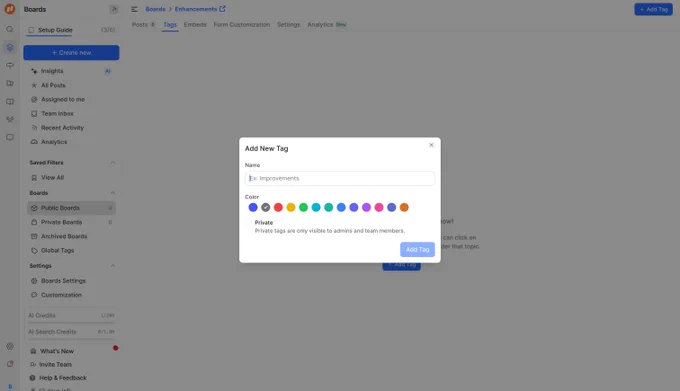The height and width of the screenshot is (391, 680).
Task: Pick the red color swatch
Action: 278,208
